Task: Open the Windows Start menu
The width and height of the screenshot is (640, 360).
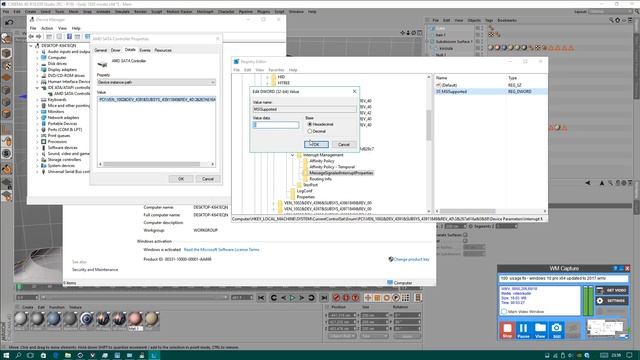Action: [x=6, y=356]
